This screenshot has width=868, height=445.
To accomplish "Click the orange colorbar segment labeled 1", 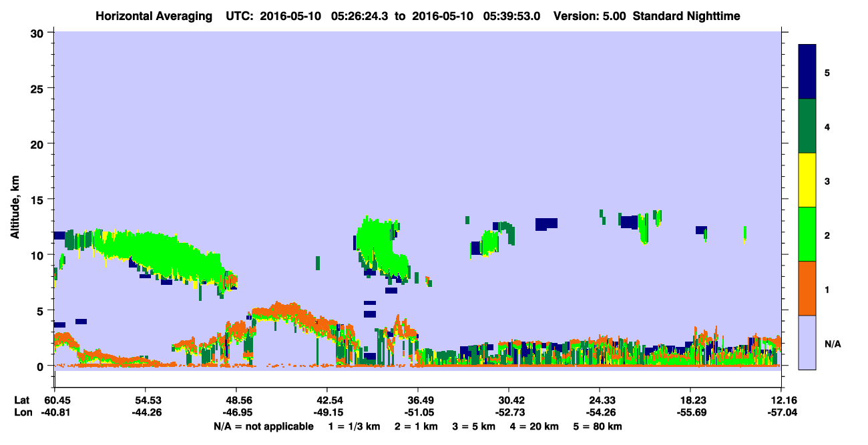I will tap(807, 288).
